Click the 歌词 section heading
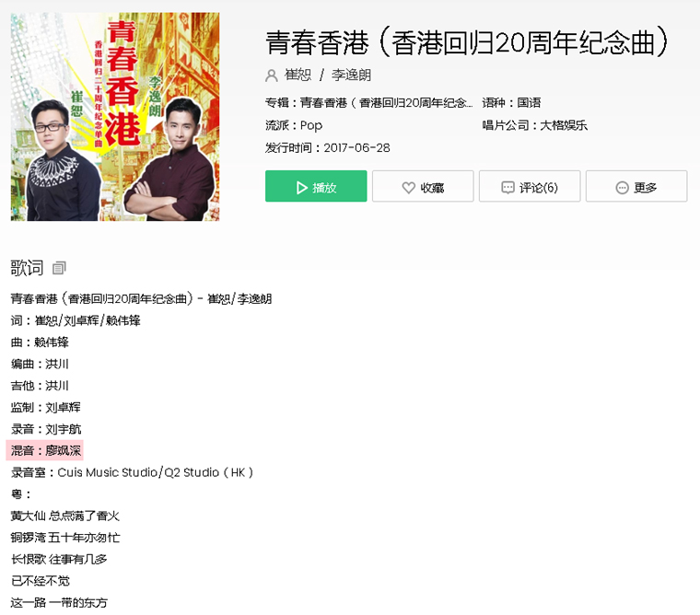700x615 pixels. coord(28,268)
